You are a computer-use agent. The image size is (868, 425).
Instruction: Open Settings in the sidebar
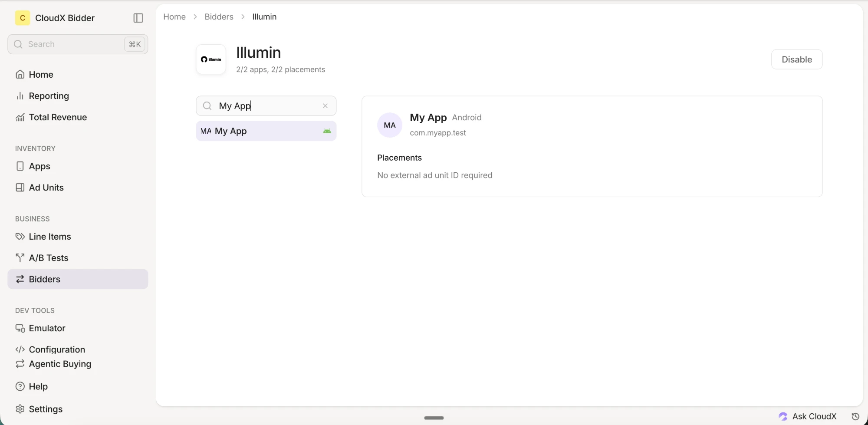[x=78, y=409]
